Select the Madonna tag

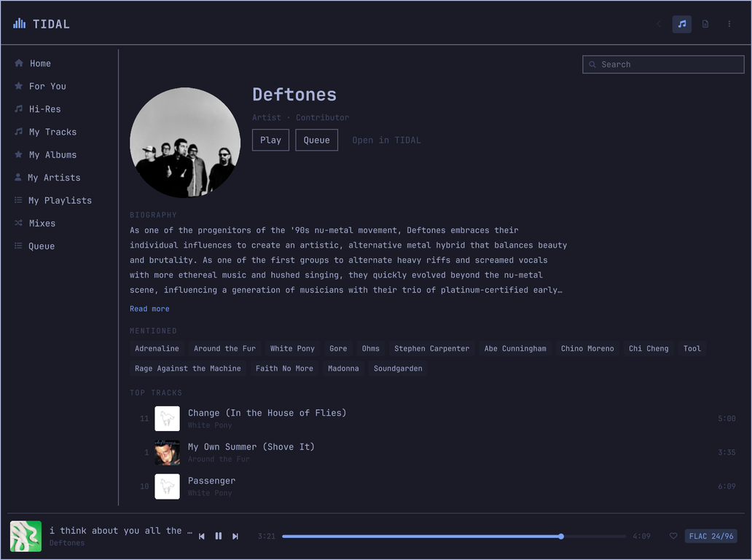(343, 368)
